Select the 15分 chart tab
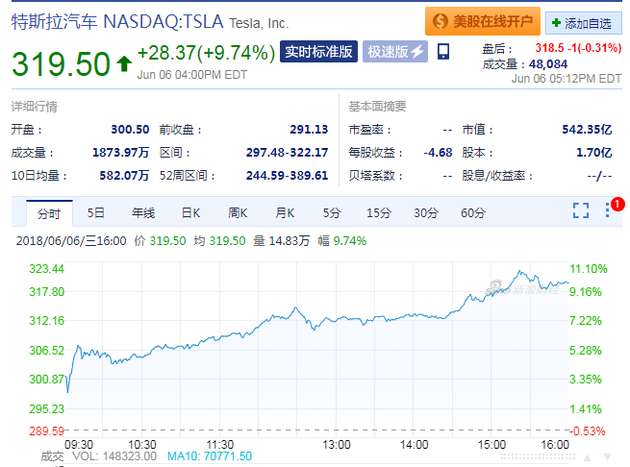 (379, 213)
